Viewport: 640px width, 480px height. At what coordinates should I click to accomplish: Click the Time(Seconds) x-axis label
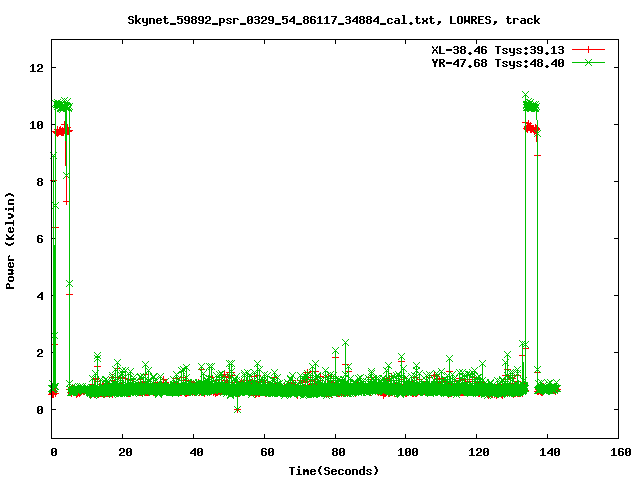click(x=333, y=471)
